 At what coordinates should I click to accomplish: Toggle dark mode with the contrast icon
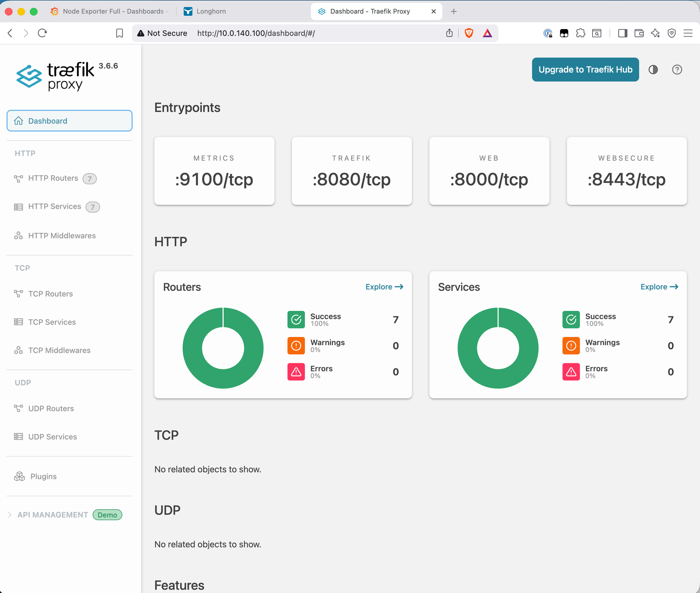[x=653, y=70]
